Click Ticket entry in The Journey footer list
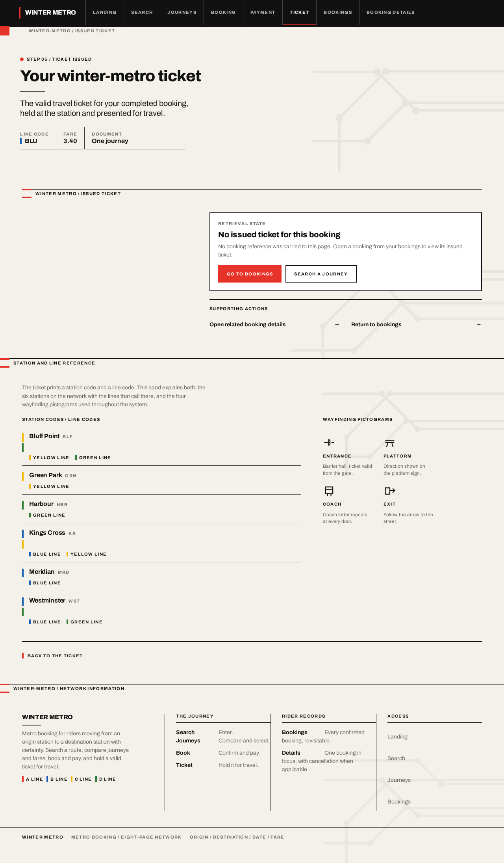The width and height of the screenshot is (504, 863). [184, 765]
